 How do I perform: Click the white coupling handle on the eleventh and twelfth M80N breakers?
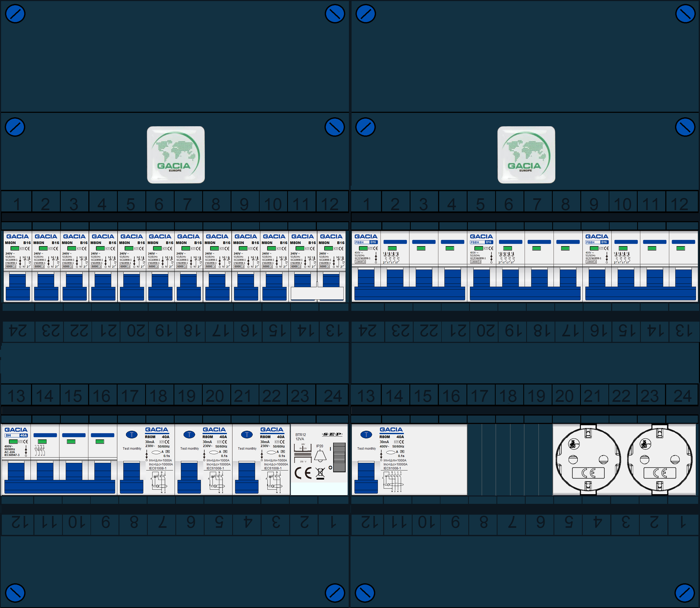pyautogui.click(x=317, y=293)
